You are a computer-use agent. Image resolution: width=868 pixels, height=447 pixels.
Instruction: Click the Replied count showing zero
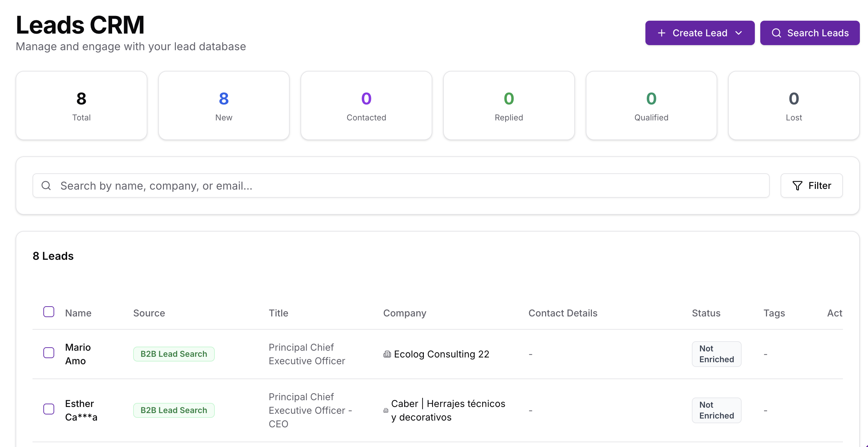tap(509, 99)
